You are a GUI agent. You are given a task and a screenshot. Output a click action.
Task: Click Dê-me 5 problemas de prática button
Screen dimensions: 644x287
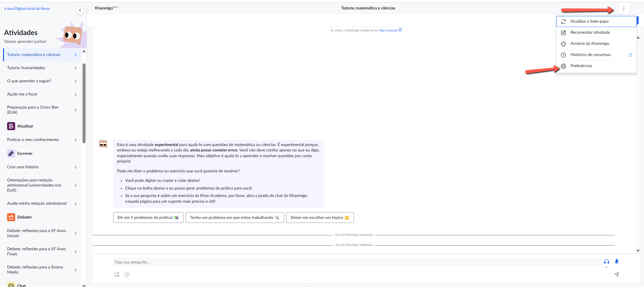[x=148, y=218]
